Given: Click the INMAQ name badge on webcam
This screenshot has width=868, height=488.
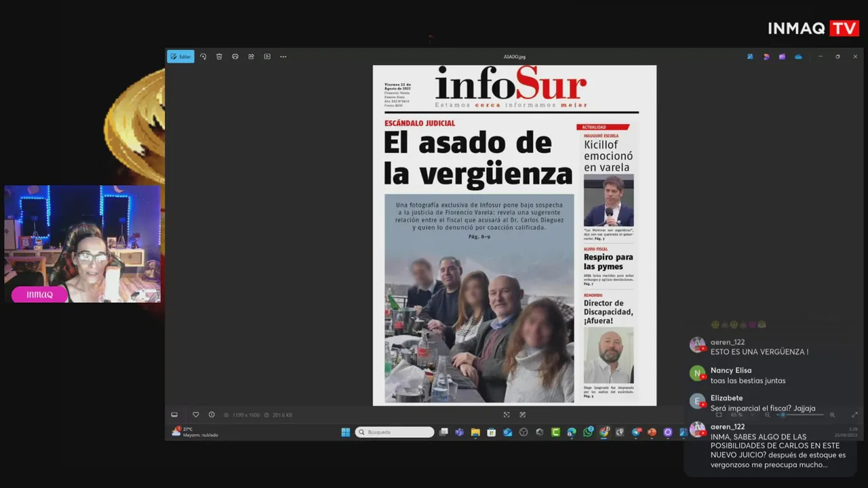Looking at the screenshot, I should pyautogui.click(x=39, y=295).
